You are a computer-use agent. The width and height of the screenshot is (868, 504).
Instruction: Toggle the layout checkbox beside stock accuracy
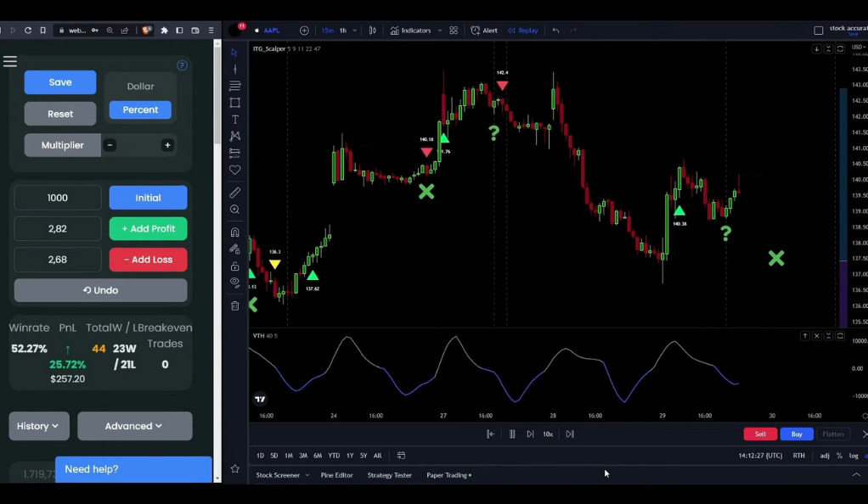(818, 31)
